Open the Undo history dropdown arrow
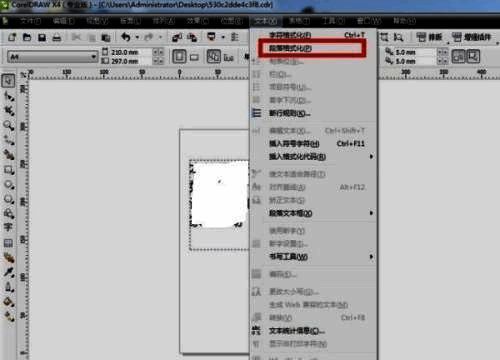Screen dimensions: 500x360 pos(137,37)
